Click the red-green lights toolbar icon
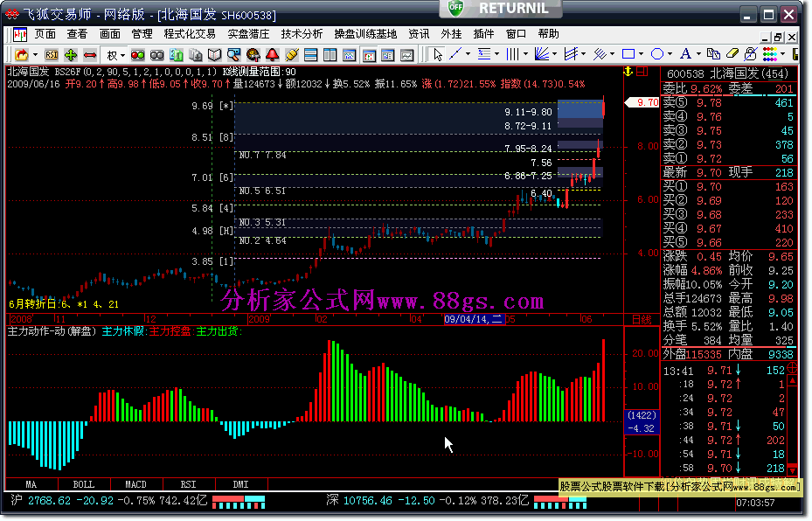This screenshot has width=812, height=521. coord(138,54)
